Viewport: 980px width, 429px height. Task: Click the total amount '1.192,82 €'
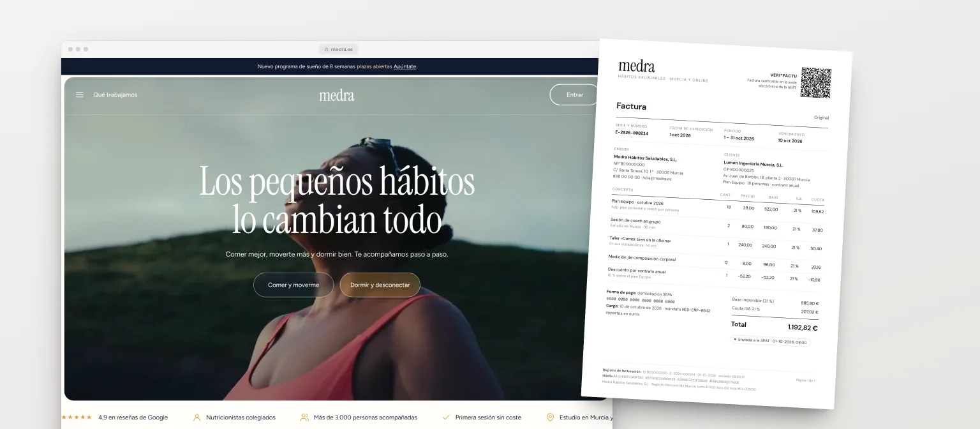click(802, 327)
